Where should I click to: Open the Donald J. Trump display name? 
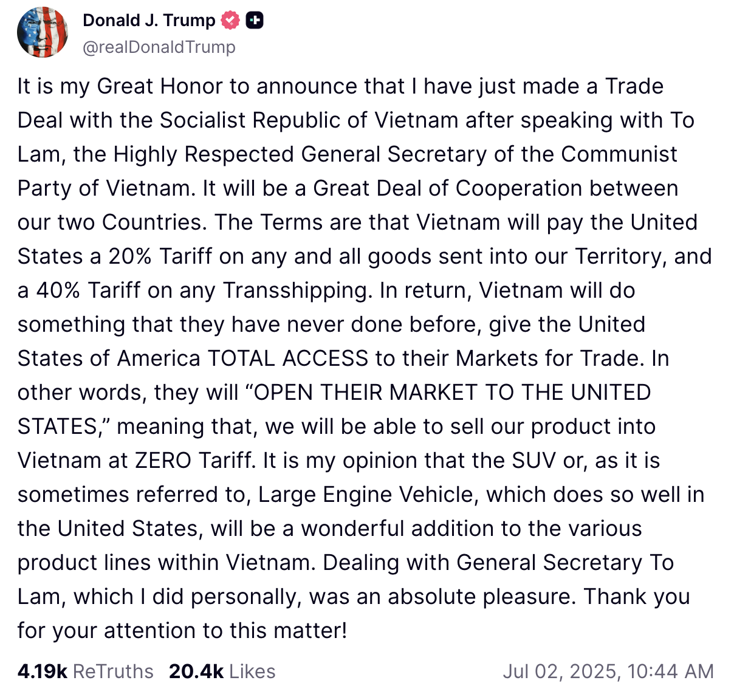(149, 20)
